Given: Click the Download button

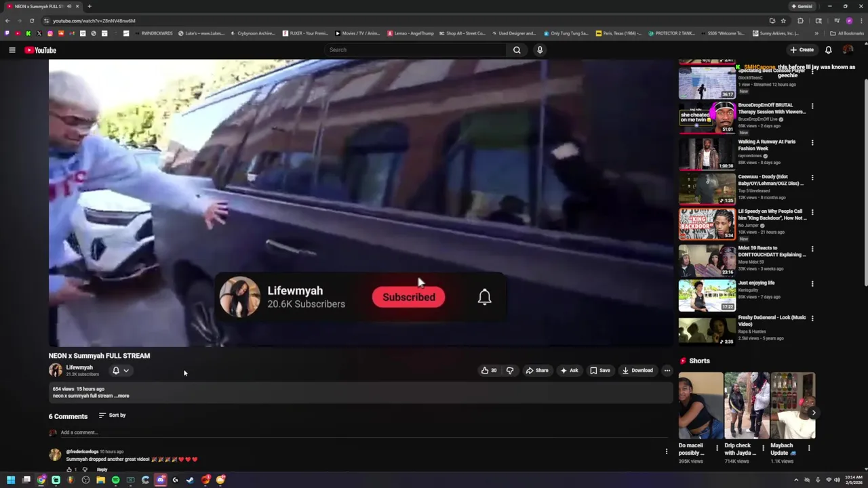Looking at the screenshot, I should click(x=637, y=371).
